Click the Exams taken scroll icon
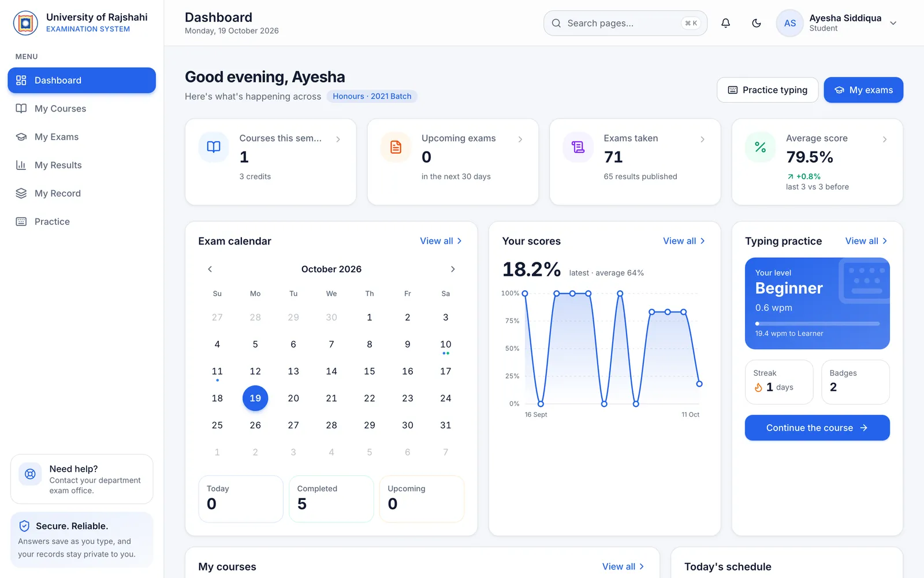 (x=578, y=147)
